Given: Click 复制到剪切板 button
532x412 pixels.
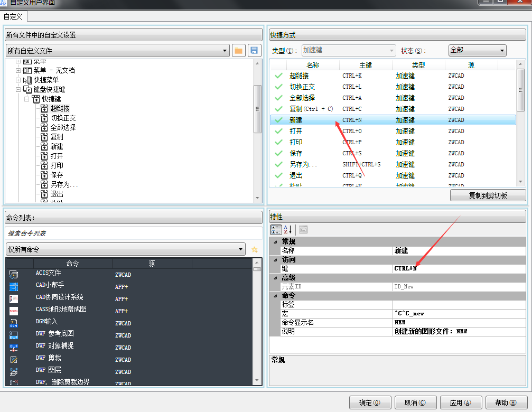Looking at the screenshot, I should click(488, 195).
